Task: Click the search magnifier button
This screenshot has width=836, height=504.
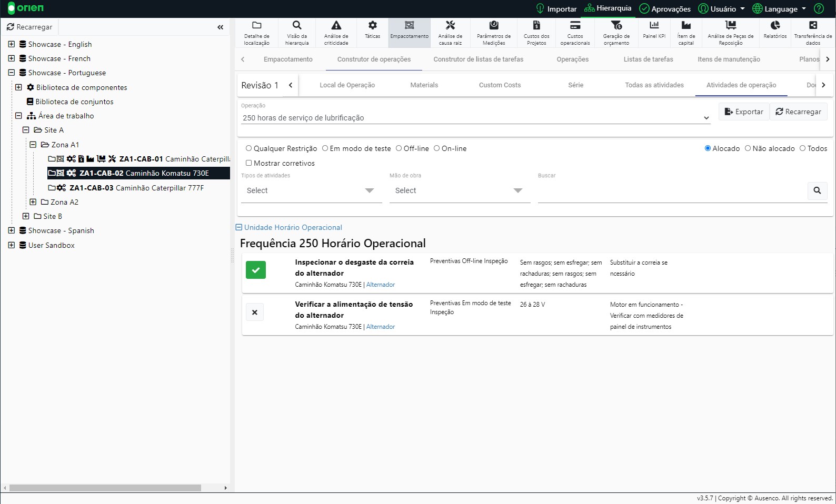Action: coord(817,190)
